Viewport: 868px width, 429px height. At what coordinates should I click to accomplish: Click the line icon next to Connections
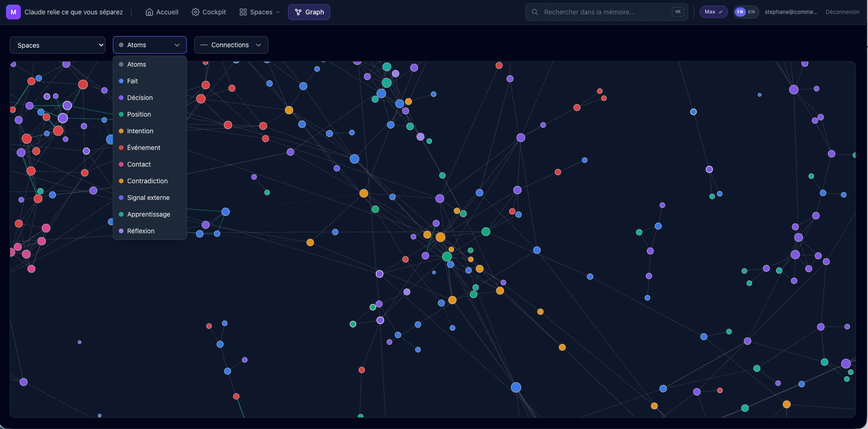click(203, 45)
